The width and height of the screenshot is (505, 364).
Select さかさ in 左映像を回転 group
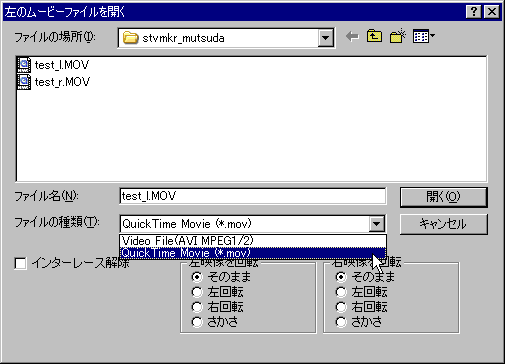pyautogui.click(x=197, y=322)
